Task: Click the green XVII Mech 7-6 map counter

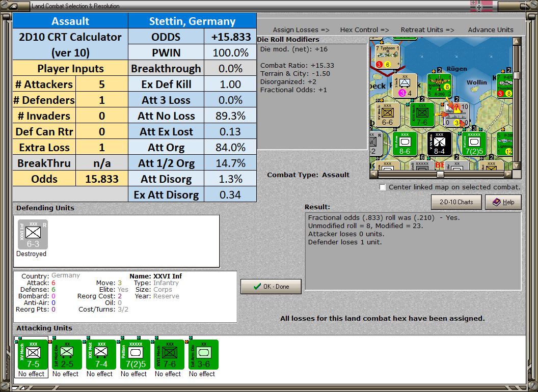Action: 422,115
